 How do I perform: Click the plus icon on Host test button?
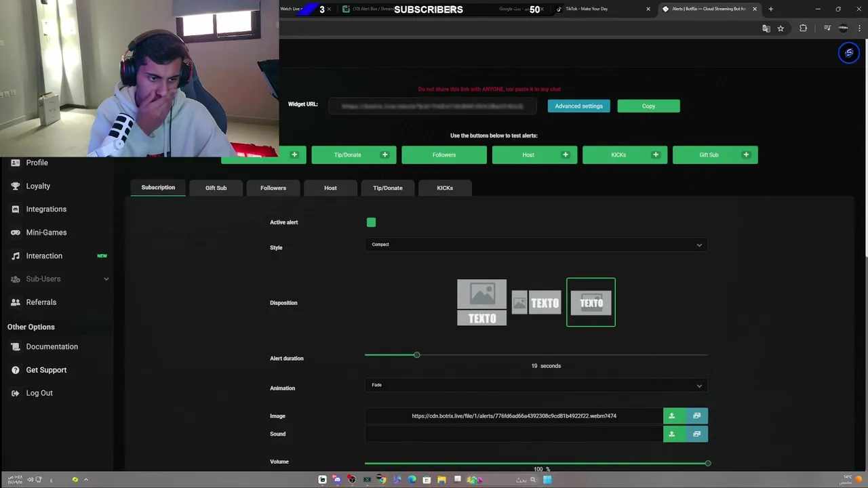[x=566, y=155]
